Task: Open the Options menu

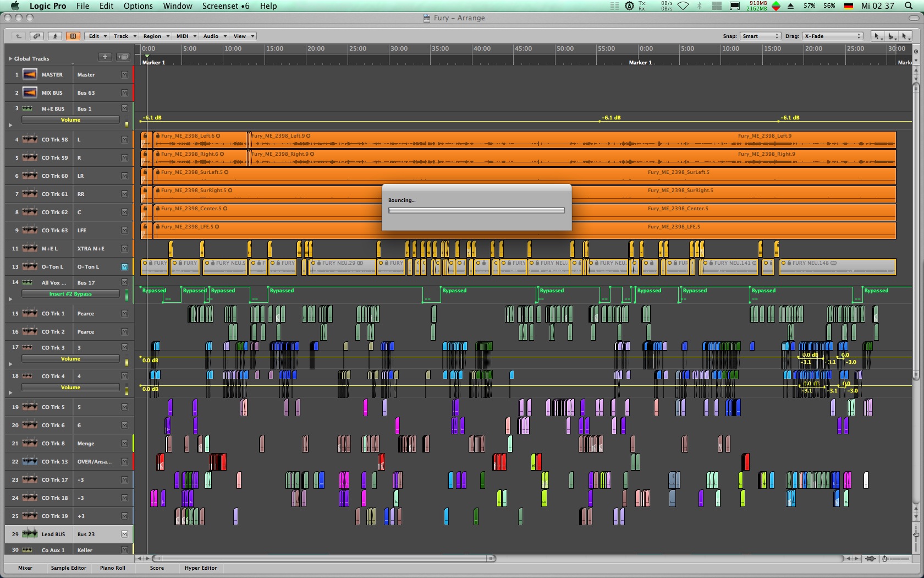Action: [138, 6]
